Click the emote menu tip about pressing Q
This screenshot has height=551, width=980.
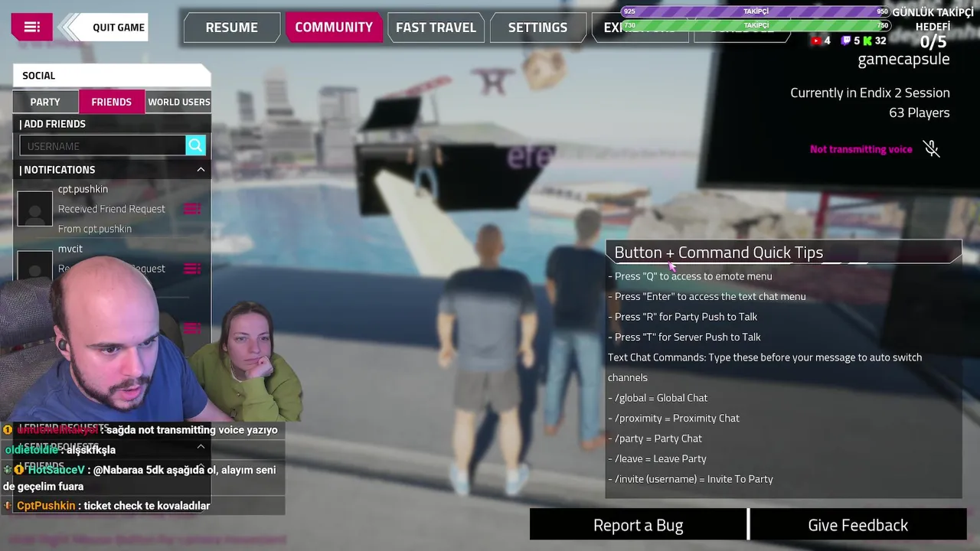pyautogui.click(x=690, y=276)
